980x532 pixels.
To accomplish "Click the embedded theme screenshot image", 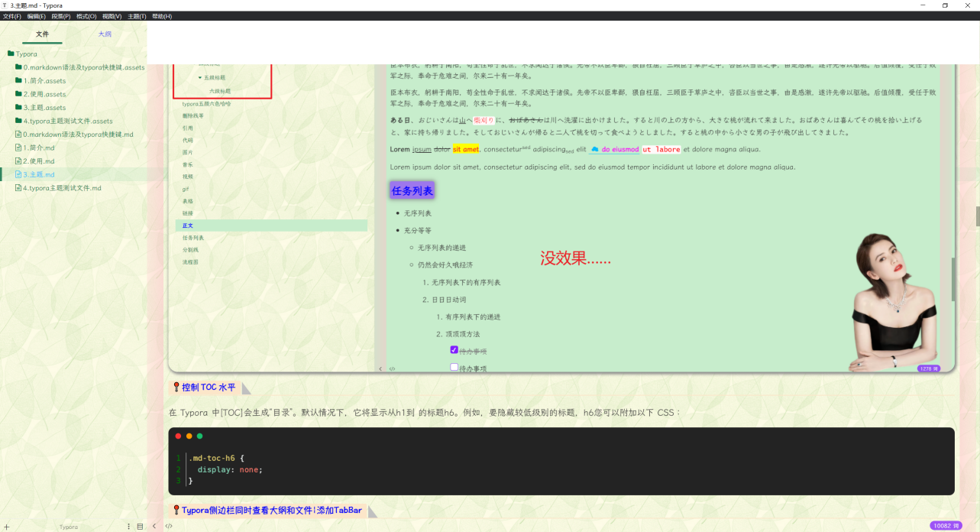I will pos(561,219).
